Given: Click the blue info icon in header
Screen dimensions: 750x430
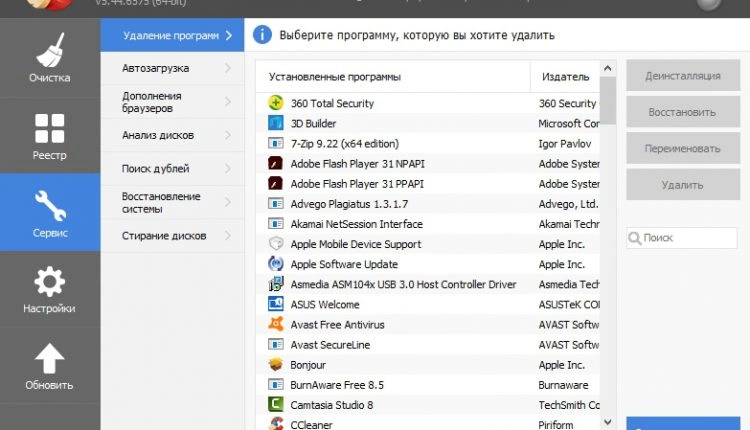Looking at the screenshot, I should (262, 36).
